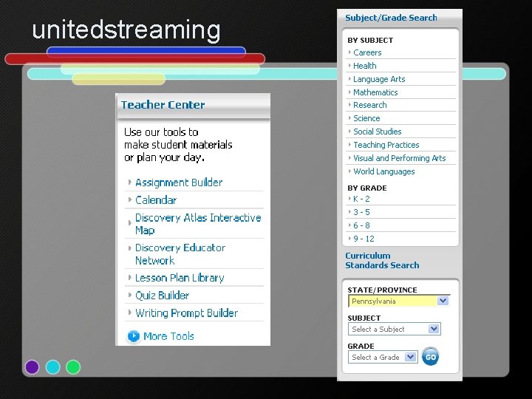Select the World Languages subject

click(x=383, y=171)
